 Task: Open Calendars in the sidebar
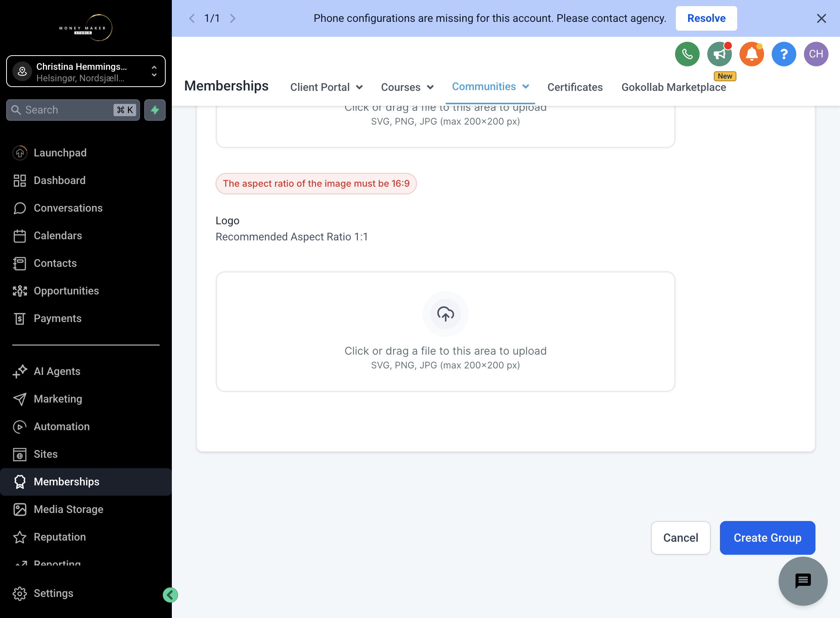(x=86, y=235)
